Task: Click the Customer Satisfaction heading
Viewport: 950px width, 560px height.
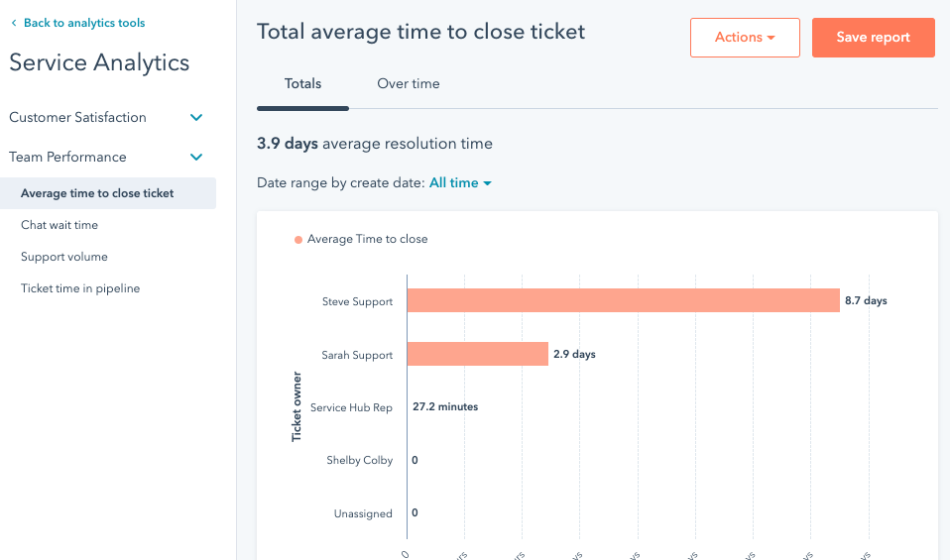Action: [77, 118]
